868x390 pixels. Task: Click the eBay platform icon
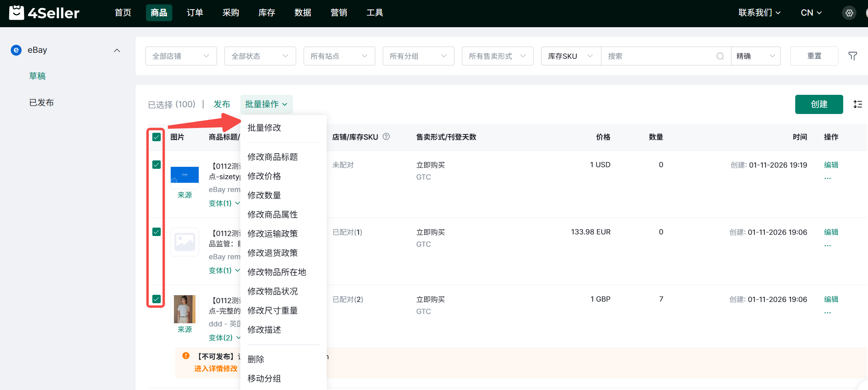(16, 50)
